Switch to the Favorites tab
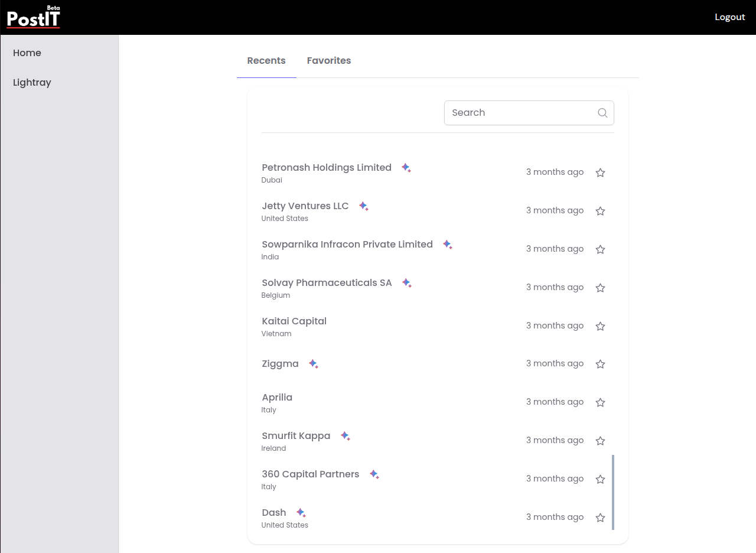This screenshot has height=553, width=756. click(x=328, y=61)
